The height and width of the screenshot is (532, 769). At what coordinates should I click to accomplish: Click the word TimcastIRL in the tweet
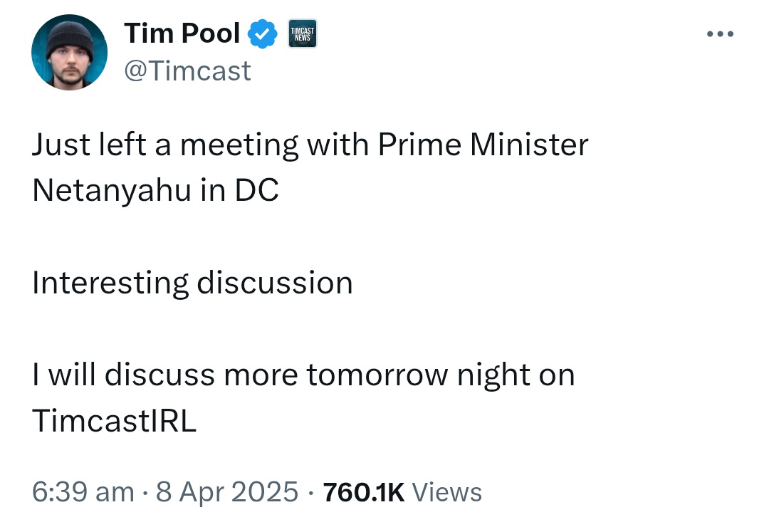(x=114, y=421)
